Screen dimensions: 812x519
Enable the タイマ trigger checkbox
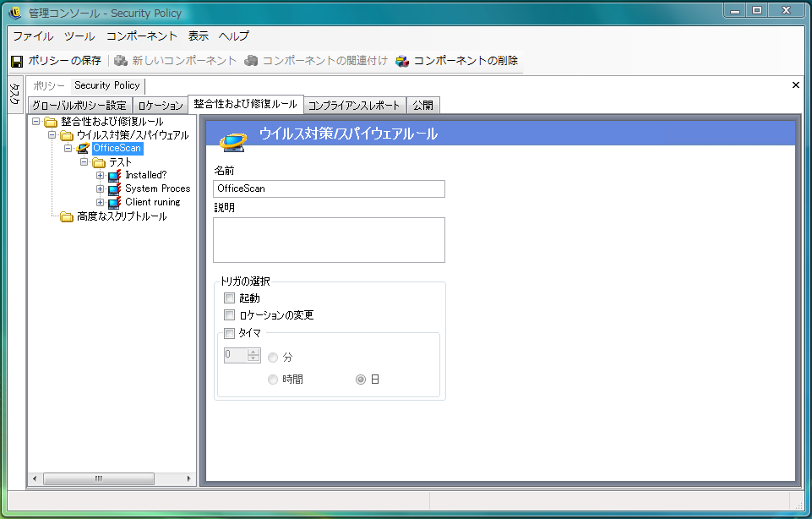230,333
